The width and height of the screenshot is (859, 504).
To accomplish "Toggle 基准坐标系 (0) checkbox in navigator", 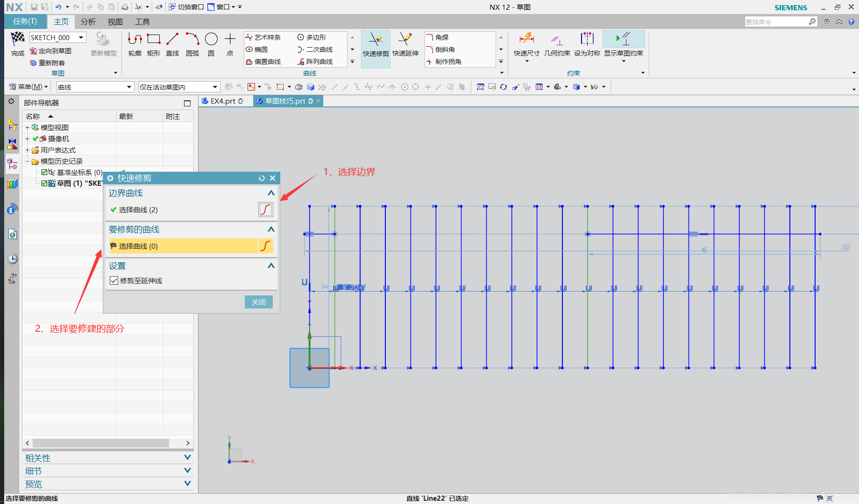I will pyautogui.click(x=44, y=172).
